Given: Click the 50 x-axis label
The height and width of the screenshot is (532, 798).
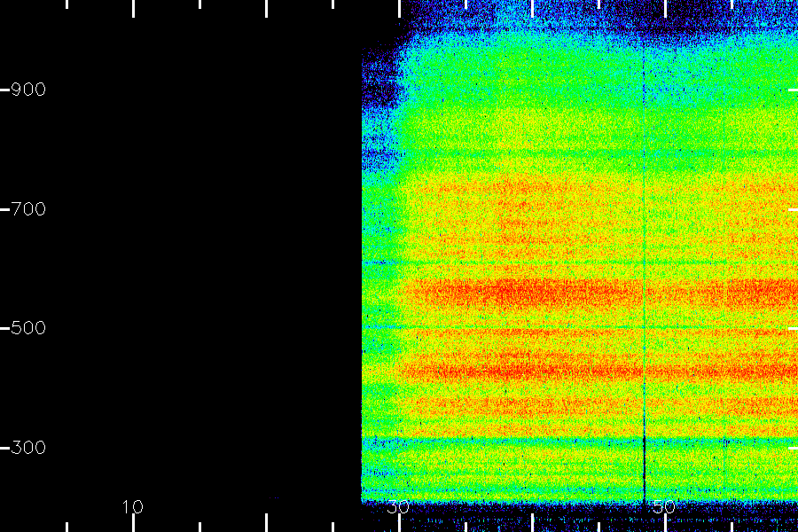Looking at the screenshot, I should tap(664, 507).
